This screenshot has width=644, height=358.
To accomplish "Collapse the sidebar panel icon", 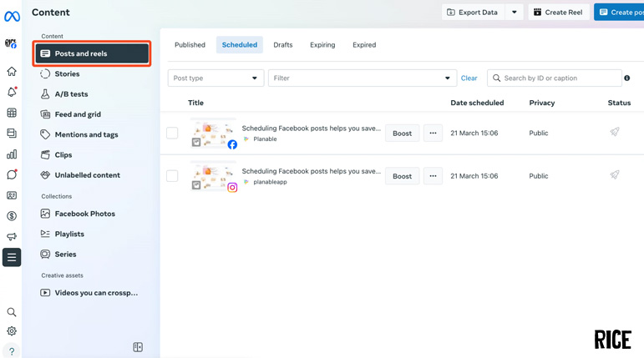I will pos(138,347).
